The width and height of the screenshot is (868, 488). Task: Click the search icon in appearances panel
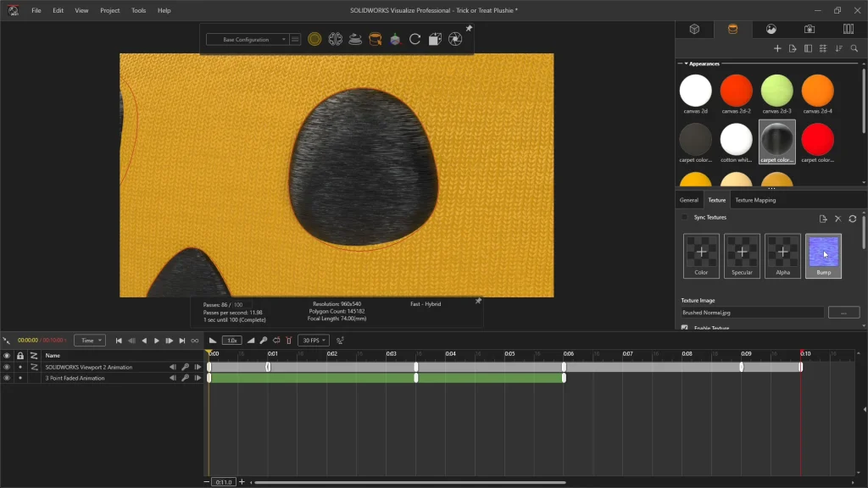point(854,49)
